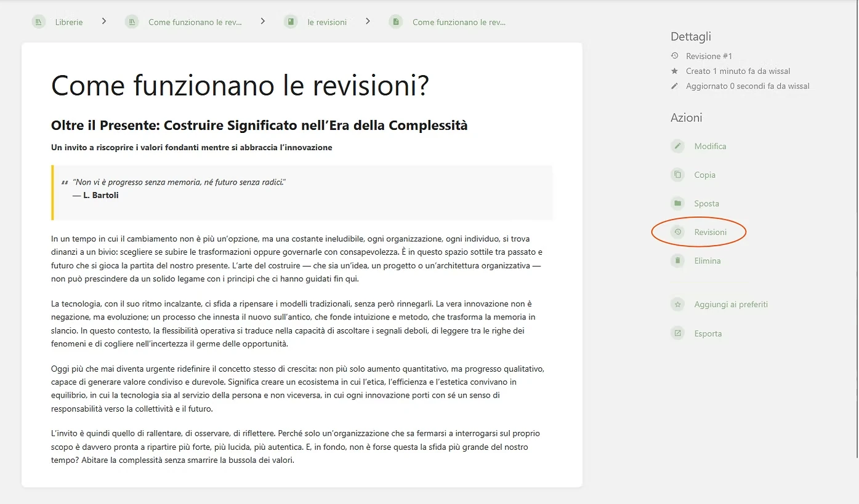859x504 pixels.
Task: Expand the chevron right after Librerie breadcrumb
Action: click(x=104, y=22)
